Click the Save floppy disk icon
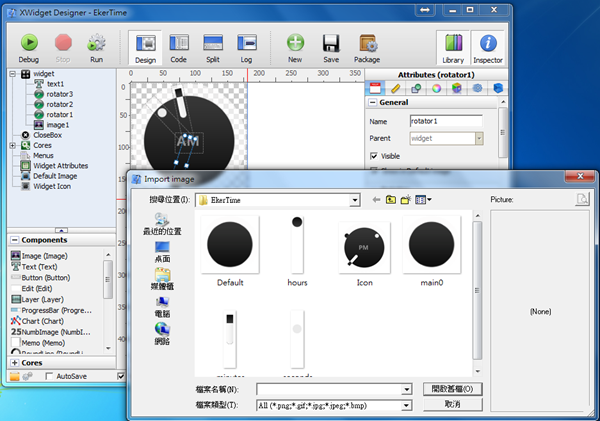600x421 pixels. click(x=331, y=43)
